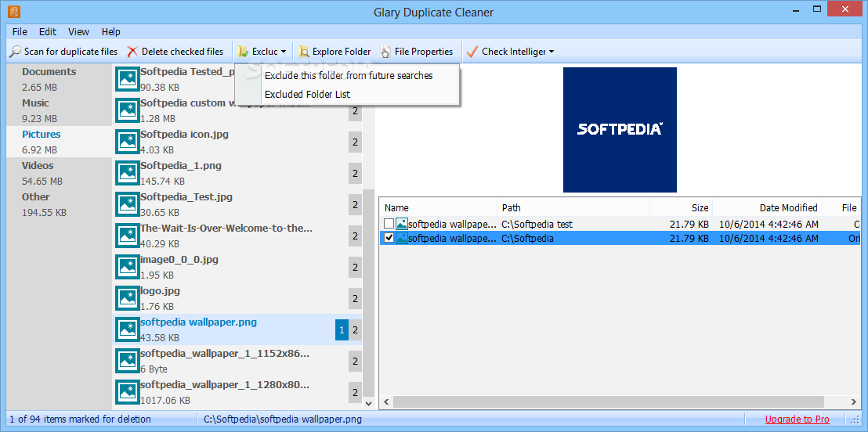Click status bar path C:\Softpedia\softpedia wallpaper.png

coord(282,419)
